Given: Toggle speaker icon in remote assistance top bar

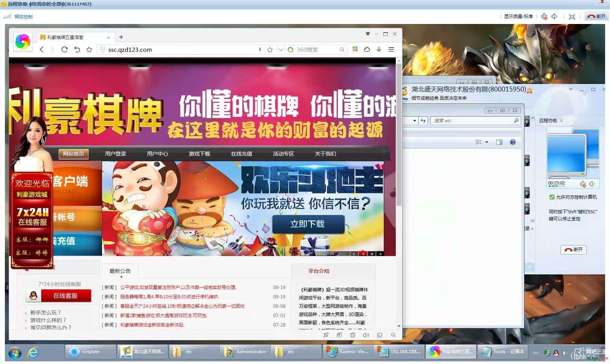Looking at the screenshot, I should pos(554,16).
